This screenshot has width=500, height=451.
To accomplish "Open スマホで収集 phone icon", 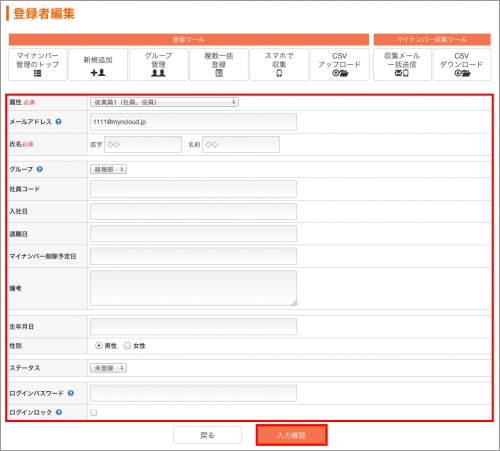I will pos(279,73).
